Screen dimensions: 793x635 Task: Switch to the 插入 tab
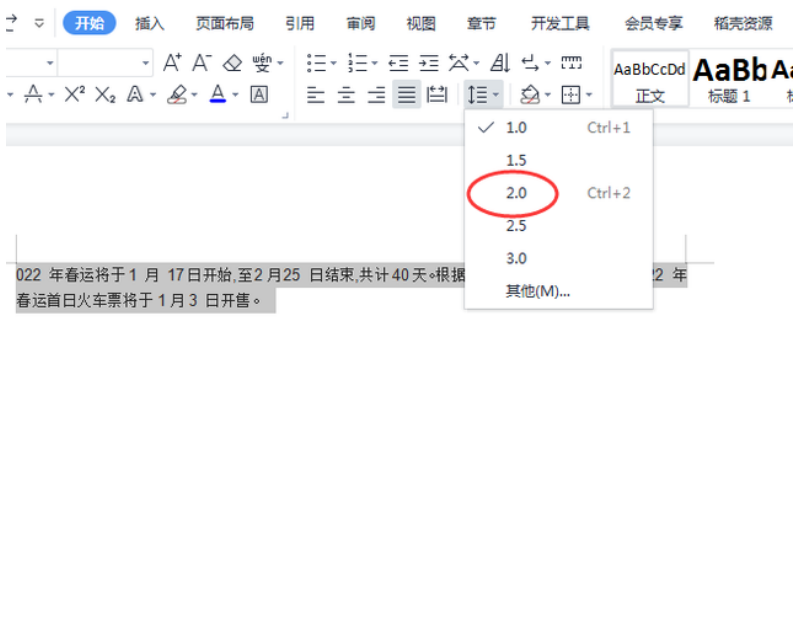[x=150, y=23]
